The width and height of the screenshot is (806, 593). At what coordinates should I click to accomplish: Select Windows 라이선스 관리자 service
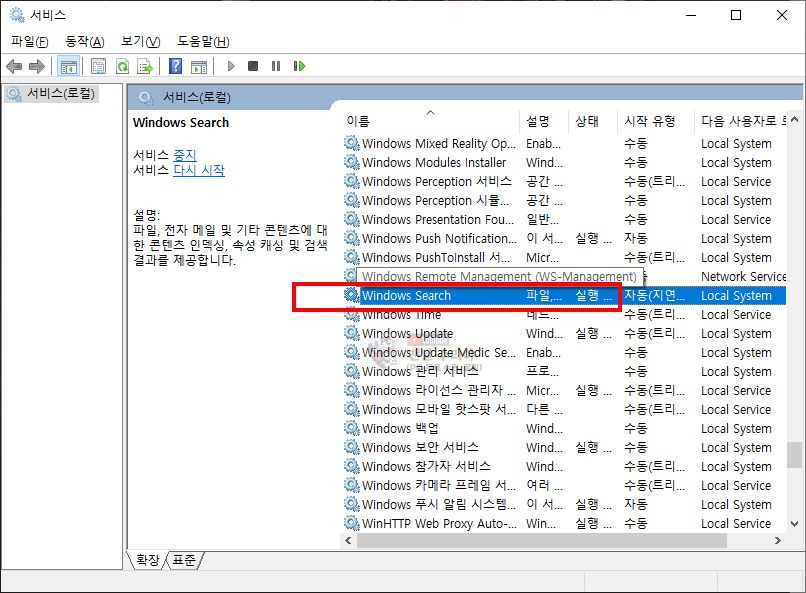pos(564,391)
